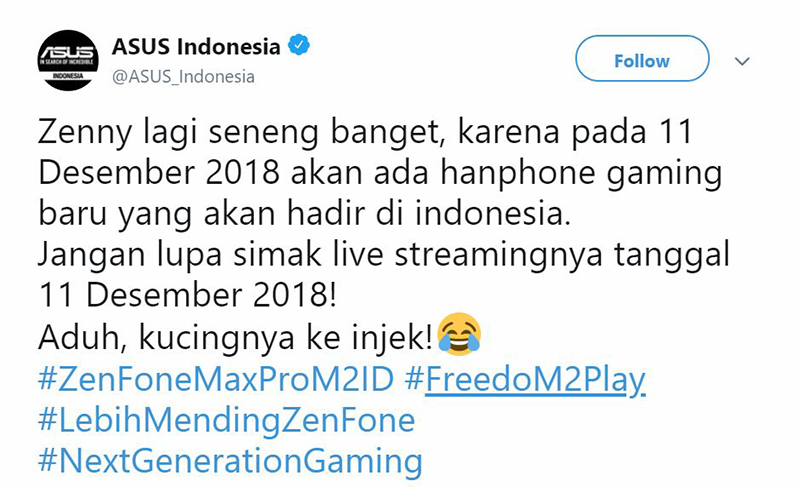Click 'In Search of Incredible' tagline in avatar
Screen dimensions: 800x487
(68, 62)
